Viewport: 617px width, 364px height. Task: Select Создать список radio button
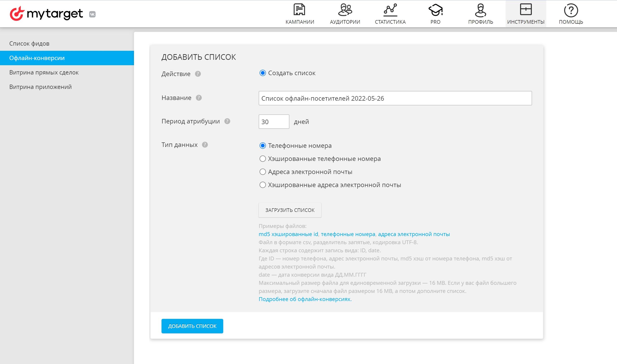pyautogui.click(x=262, y=73)
